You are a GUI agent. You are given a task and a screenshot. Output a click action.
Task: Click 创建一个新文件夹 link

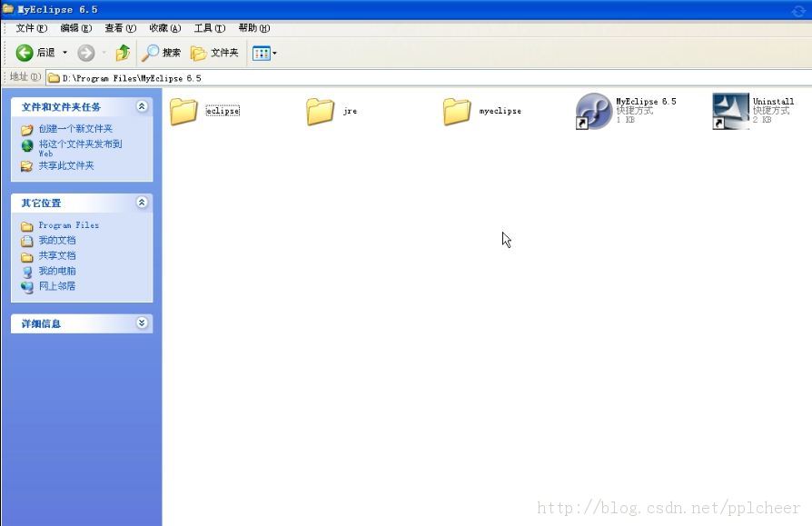point(75,128)
